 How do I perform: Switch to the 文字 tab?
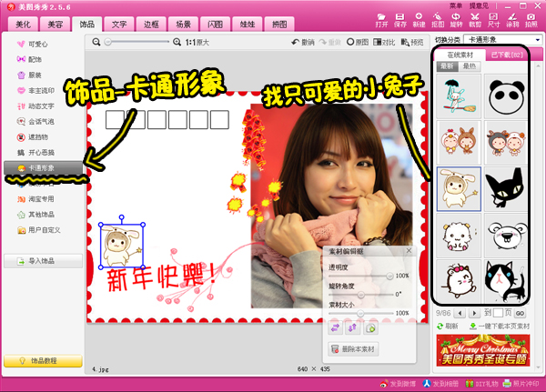(x=116, y=22)
